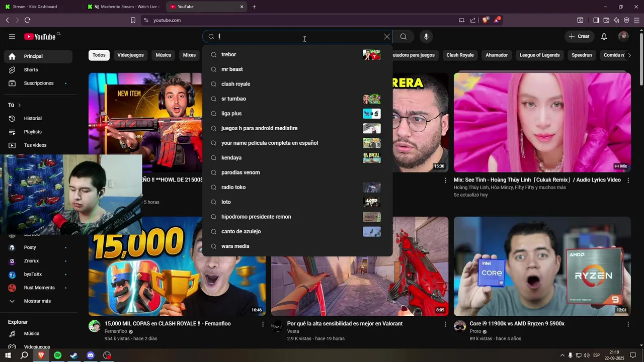Open the account avatar menu

point(623,37)
